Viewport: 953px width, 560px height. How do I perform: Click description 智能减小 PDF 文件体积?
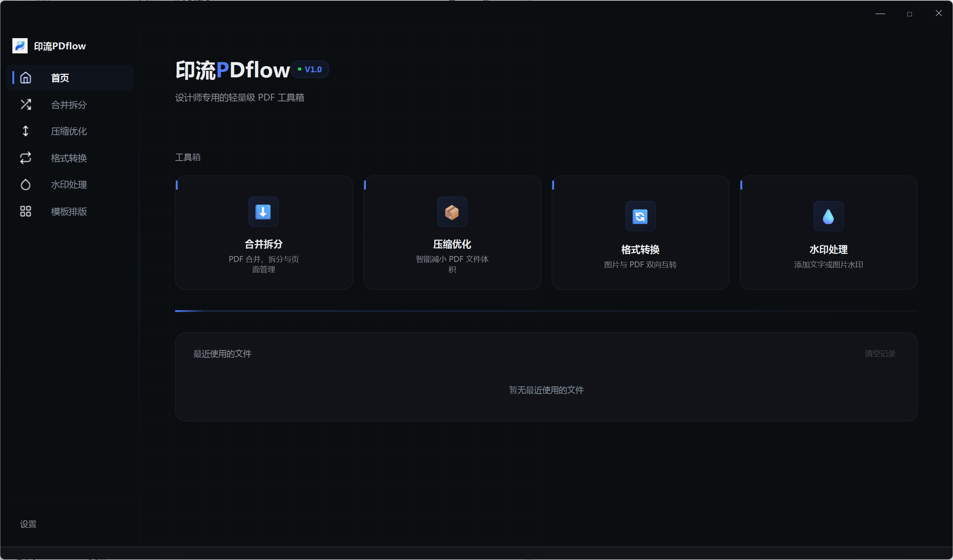[x=452, y=264]
